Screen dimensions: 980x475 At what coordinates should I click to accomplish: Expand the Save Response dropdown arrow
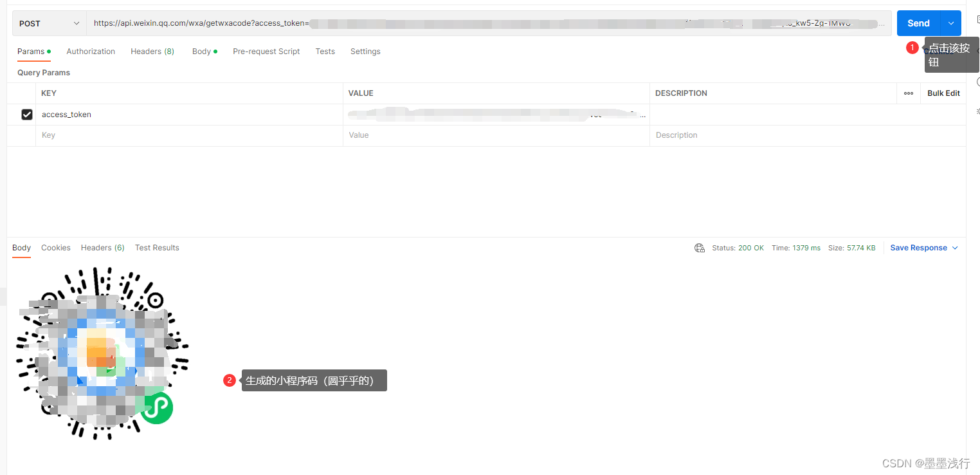tap(955, 248)
